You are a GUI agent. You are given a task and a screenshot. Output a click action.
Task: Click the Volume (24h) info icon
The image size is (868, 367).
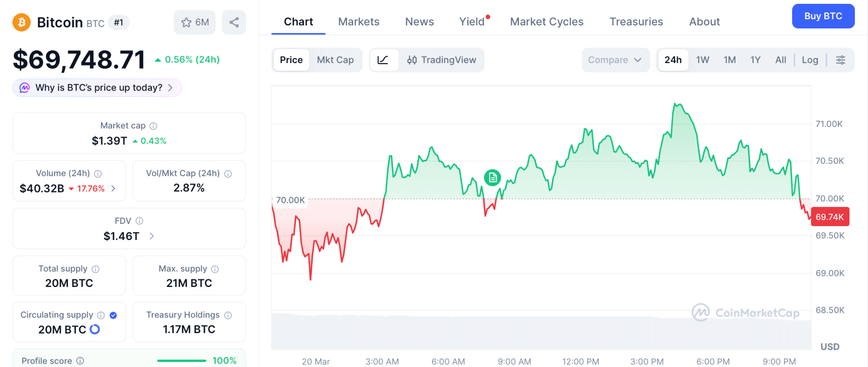[x=98, y=174]
